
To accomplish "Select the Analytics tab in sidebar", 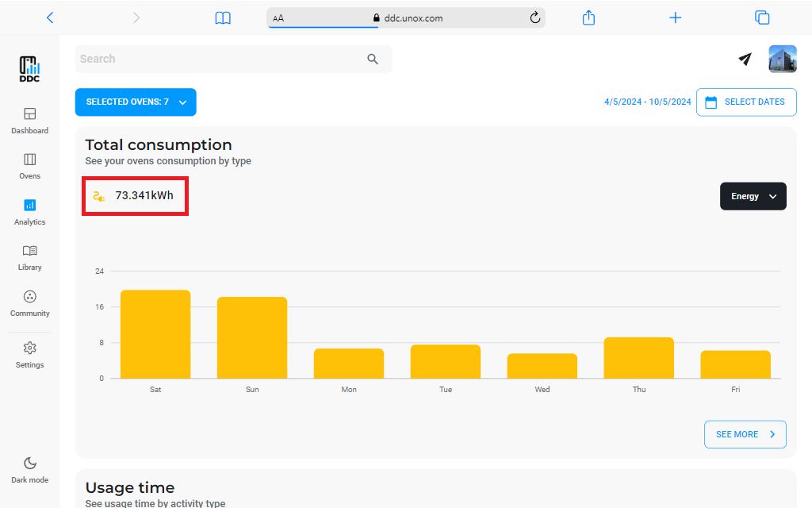I will click(x=29, y=212).
